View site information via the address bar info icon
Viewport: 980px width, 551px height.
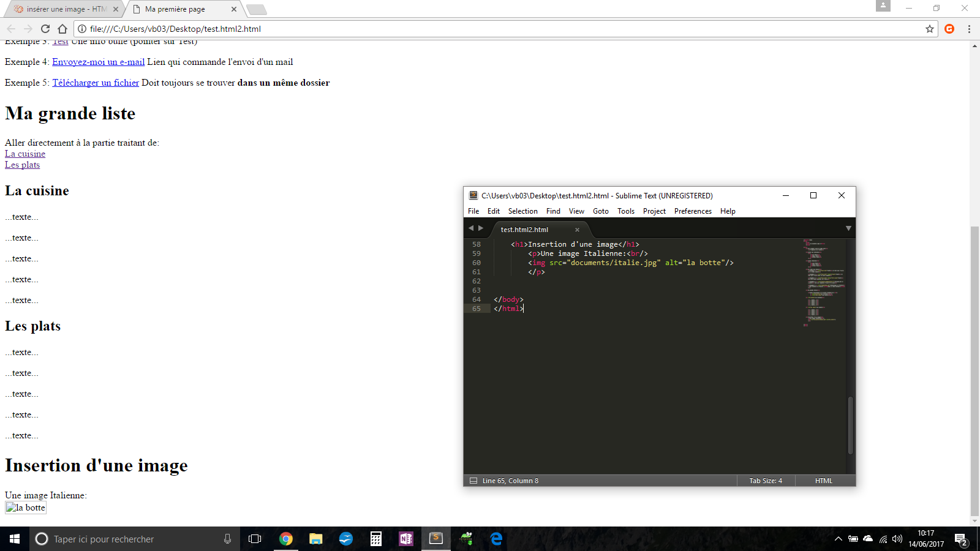pos(80,29)
